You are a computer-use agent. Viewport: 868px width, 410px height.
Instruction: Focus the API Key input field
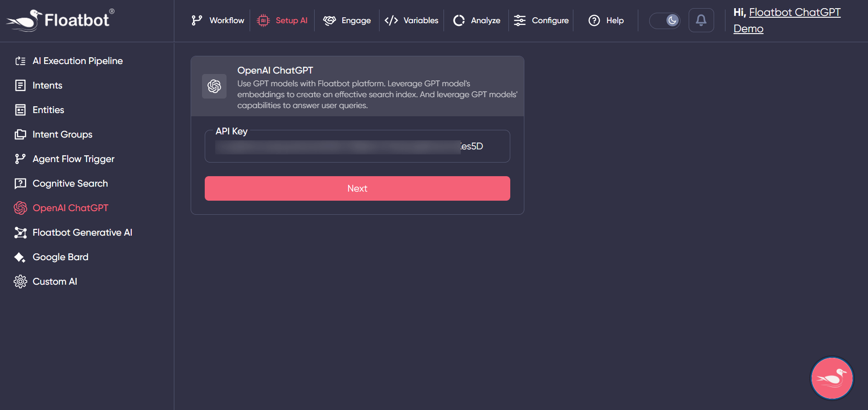pos(357,146)
